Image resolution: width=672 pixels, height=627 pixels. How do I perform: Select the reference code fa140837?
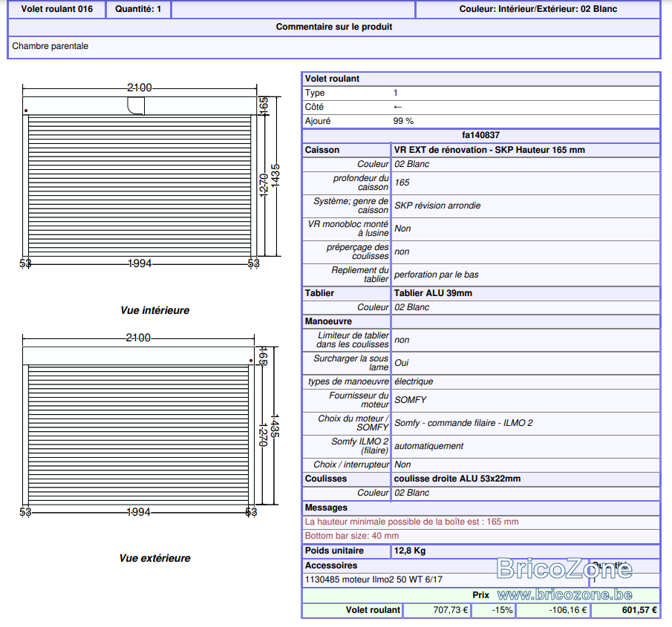coord(480,135)
